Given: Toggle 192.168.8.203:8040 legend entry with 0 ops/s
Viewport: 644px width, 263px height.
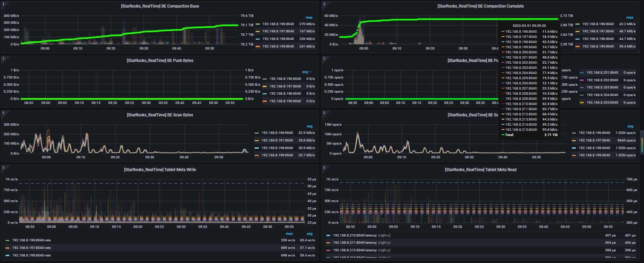Looking at the screenshot, I should tap(602, 87).
